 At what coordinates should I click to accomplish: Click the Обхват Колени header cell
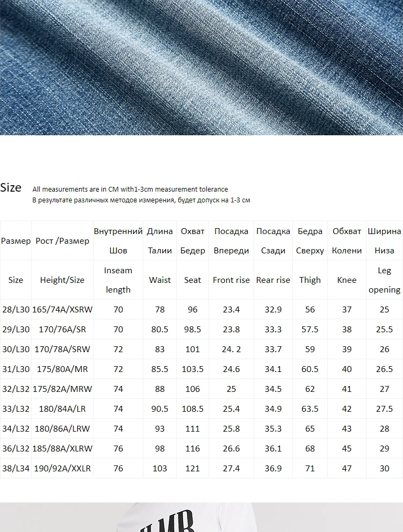347,241
